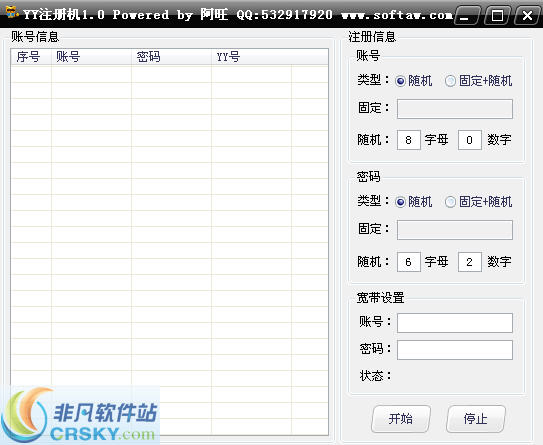Click the 宽带设置 密码 input field
Viewport: 543px width, 445px height.
(455, 350)
